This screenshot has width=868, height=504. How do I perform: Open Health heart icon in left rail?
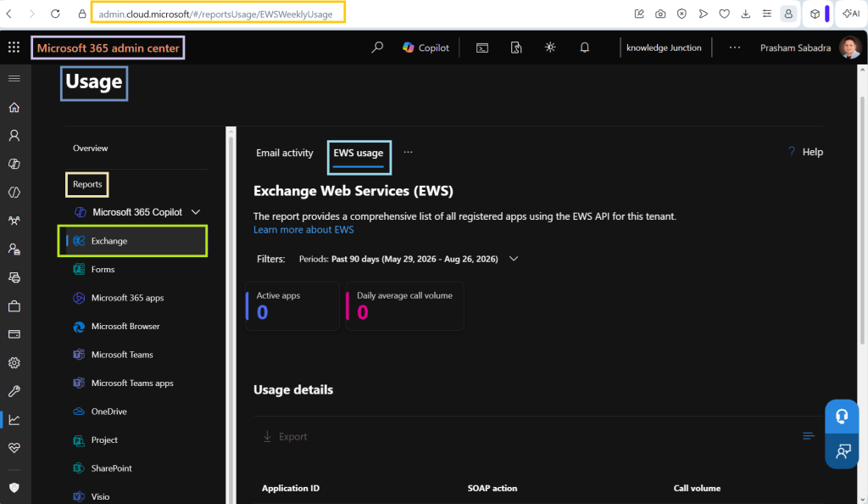[14, 447]
